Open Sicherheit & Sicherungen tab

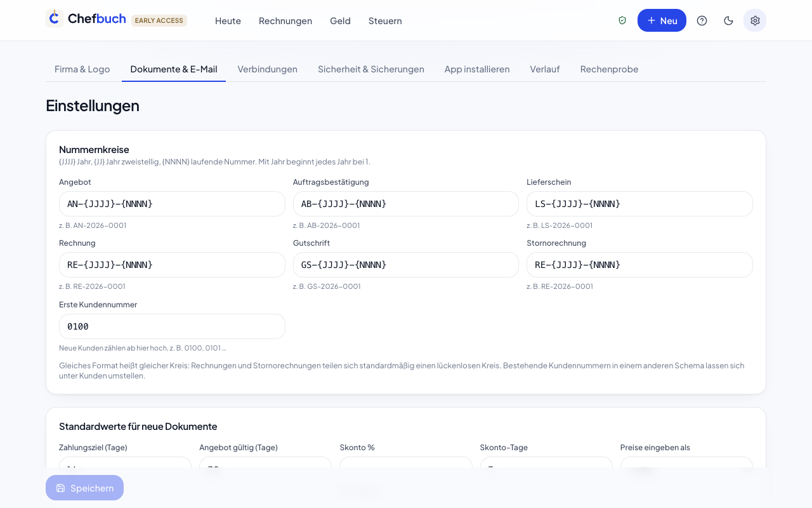click(x=371, y=69)
